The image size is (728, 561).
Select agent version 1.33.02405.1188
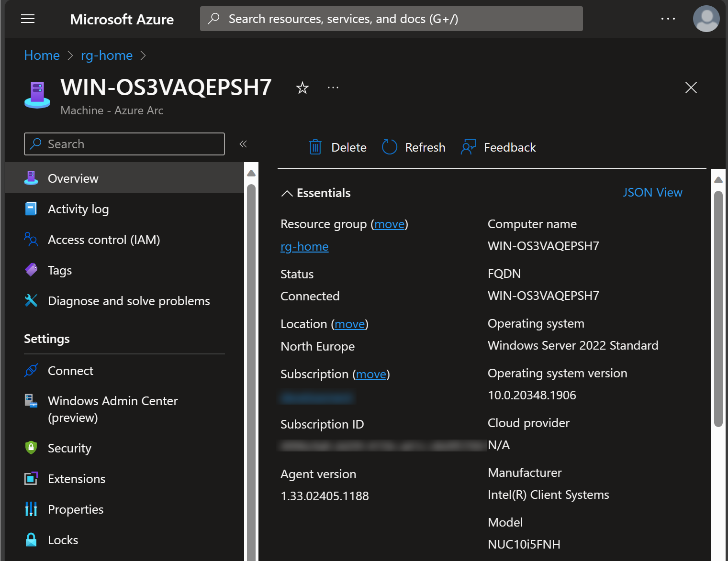pyautogui.click(x=325, y=496)
